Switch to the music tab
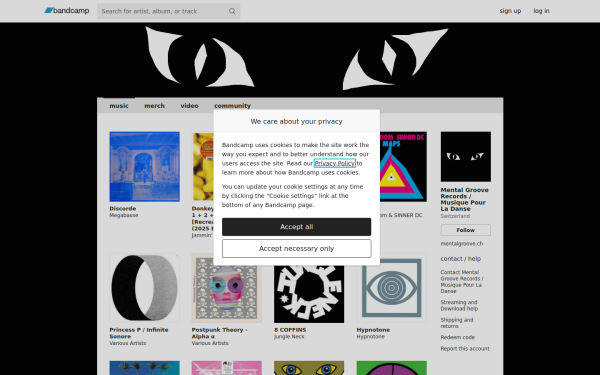600x375 pixels. tap(119, 106)
